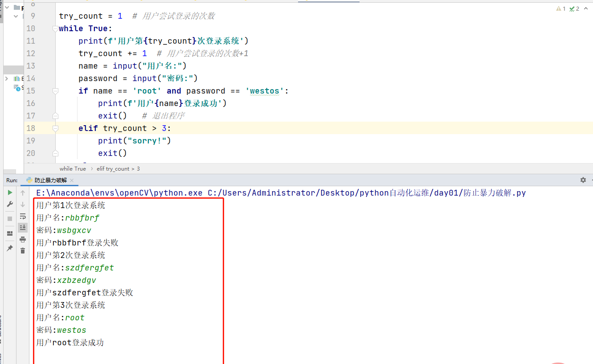Click the line 15 gutter number
Screen dimensions: 593x364
coord(30,91)
